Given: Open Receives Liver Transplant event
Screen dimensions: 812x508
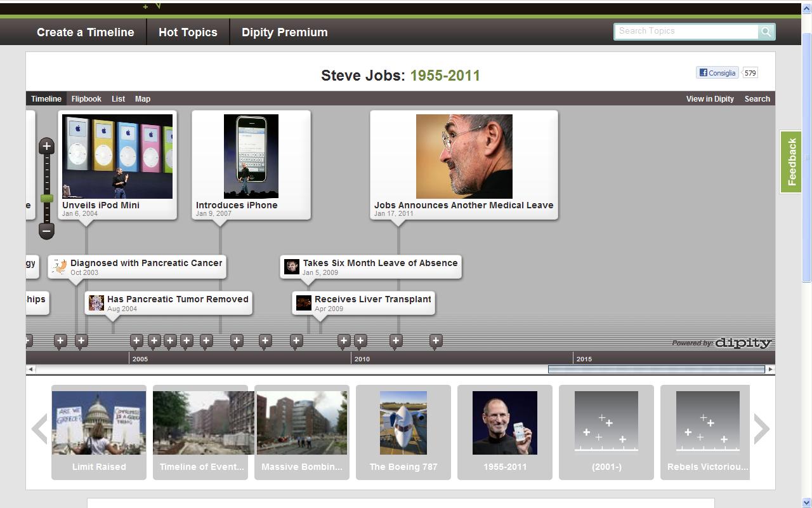Looking at the screenshot, I should 363,303.
